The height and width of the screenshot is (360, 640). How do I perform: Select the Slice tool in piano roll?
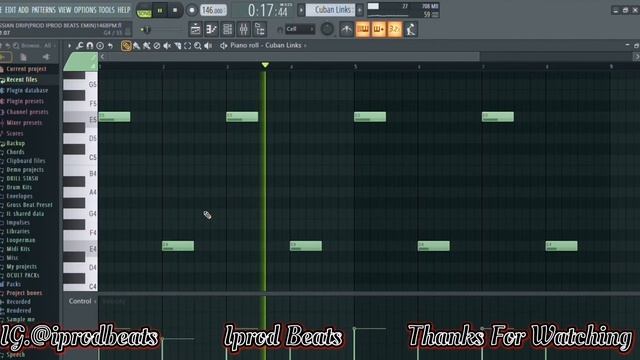point(178,46)
